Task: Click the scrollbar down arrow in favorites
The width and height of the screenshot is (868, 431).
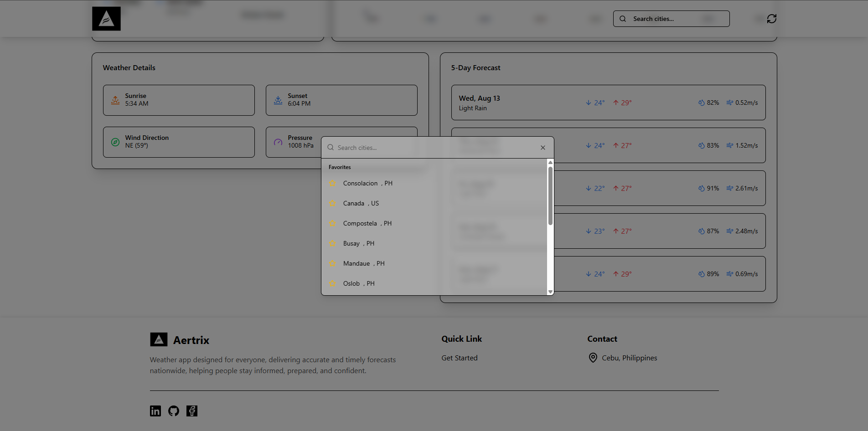Action: click(x=550, y=292)
